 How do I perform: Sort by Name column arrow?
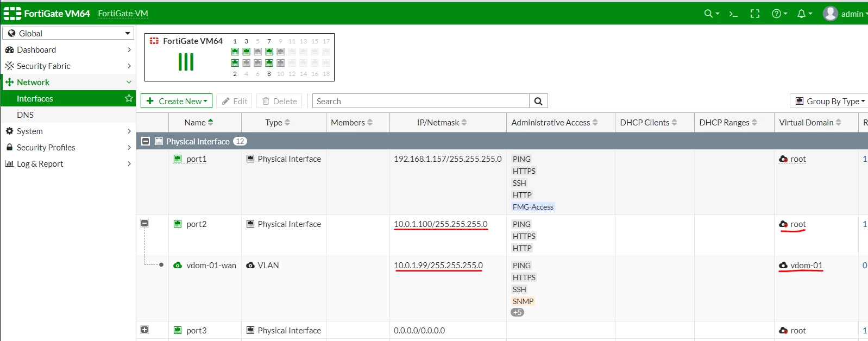click(211, 123)
